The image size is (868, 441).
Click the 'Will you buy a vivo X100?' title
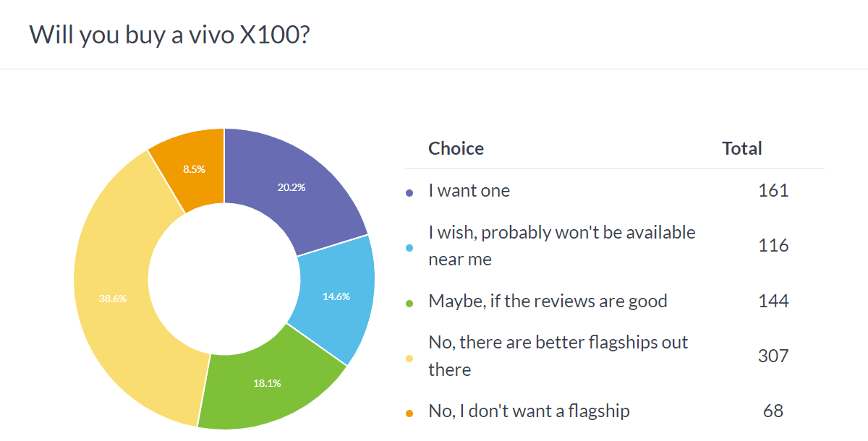(170, 34)
